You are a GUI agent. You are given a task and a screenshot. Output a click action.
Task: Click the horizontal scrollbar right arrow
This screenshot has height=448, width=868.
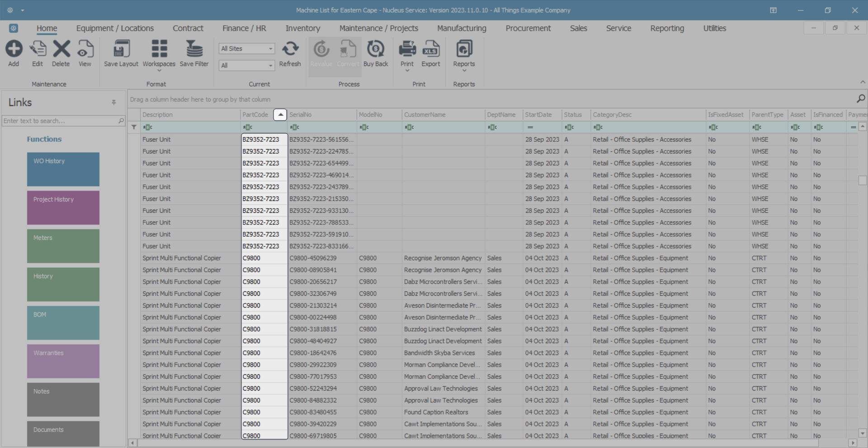point(853,443)
